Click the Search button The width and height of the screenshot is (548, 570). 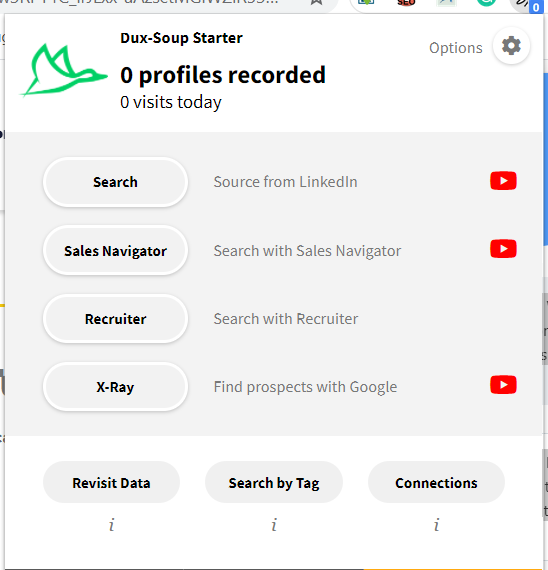115,182
